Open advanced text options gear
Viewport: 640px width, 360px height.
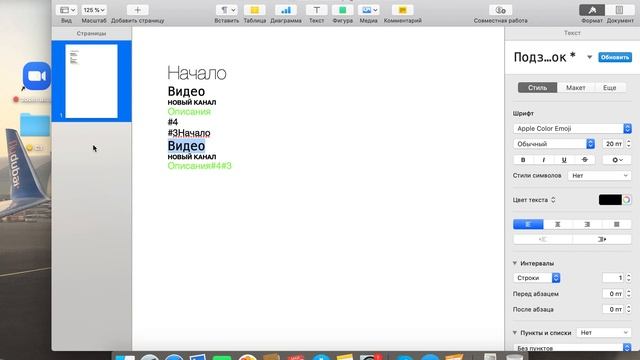point(617,160)
